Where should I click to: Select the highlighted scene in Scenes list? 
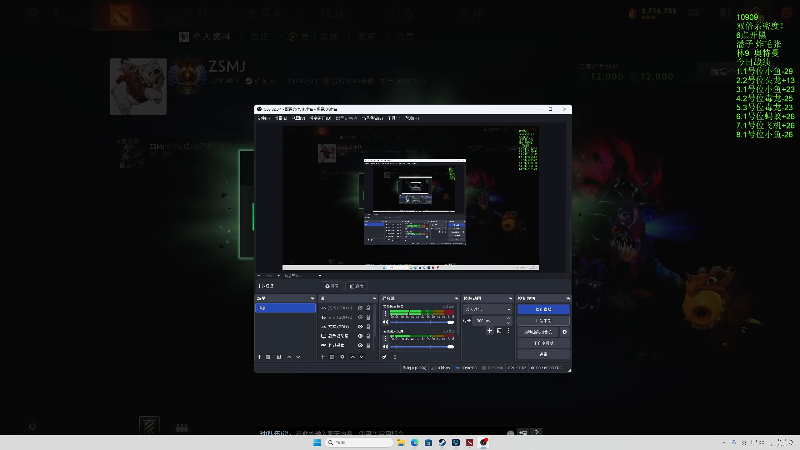286,308
